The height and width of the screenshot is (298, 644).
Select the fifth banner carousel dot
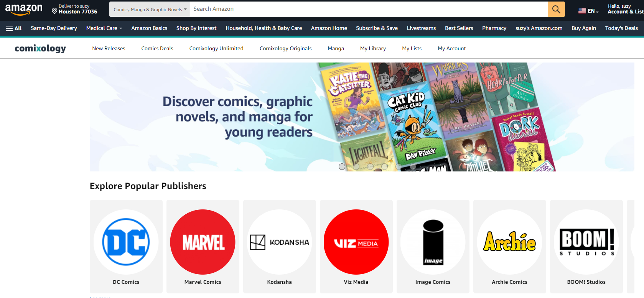point(399,166)
